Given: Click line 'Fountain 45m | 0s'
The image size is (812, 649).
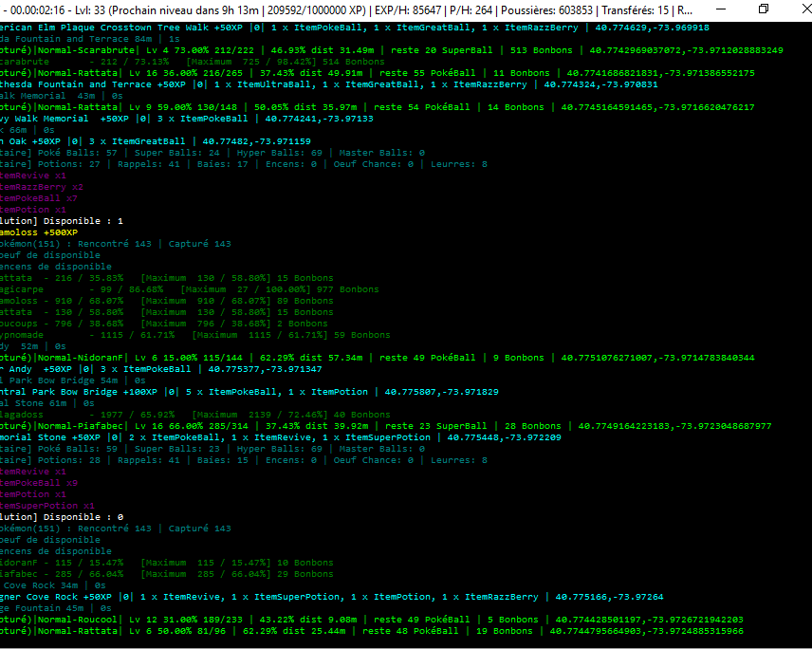Looking at the screenshot, I should 56,608.
